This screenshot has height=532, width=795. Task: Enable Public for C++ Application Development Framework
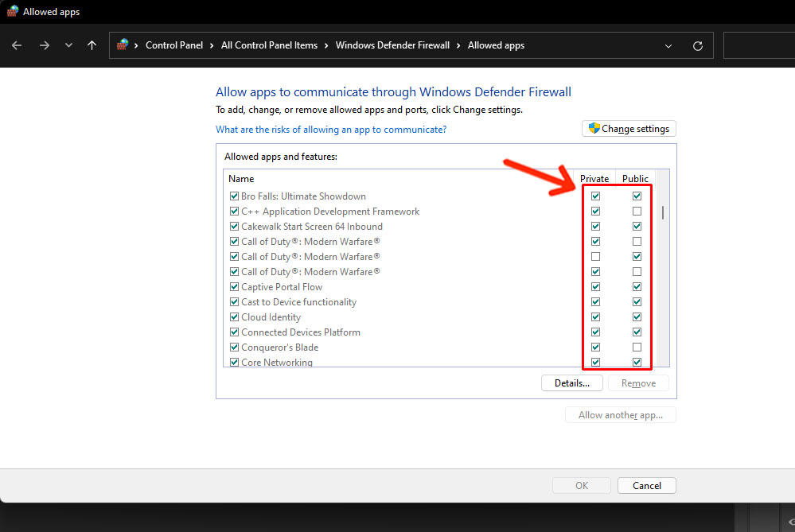tap(637, 212)
